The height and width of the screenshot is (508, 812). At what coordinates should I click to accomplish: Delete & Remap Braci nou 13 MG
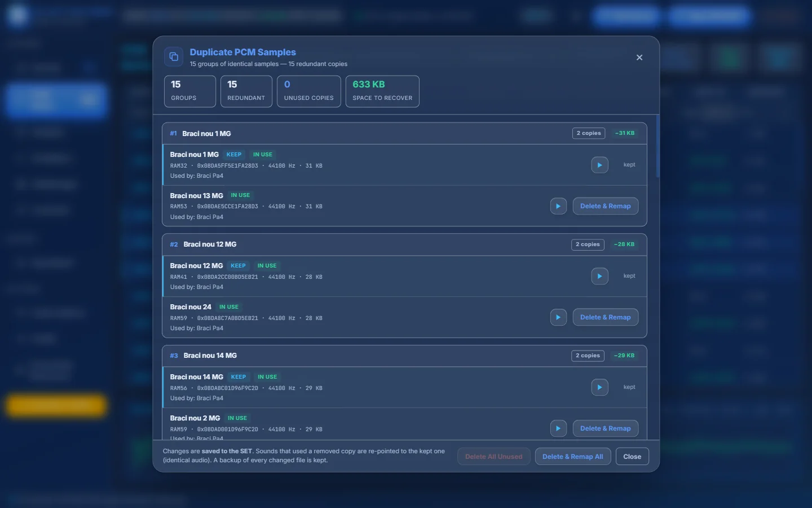(x=606, y=206)
